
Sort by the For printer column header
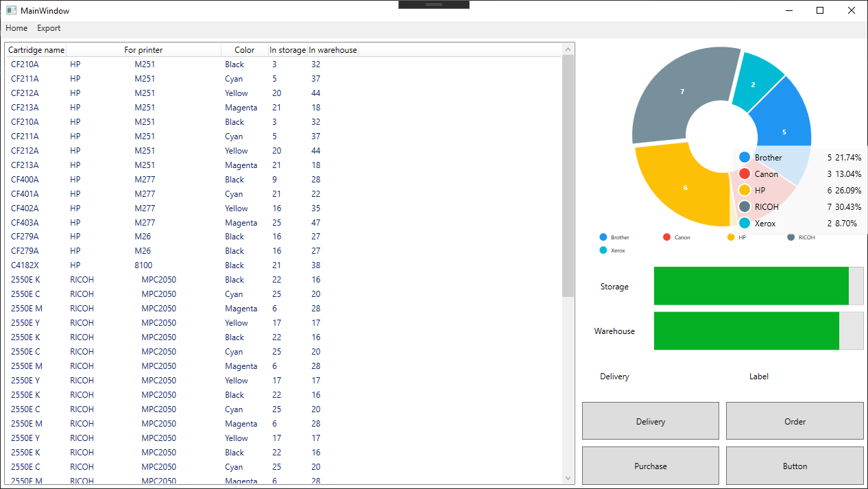pos(143,50)
